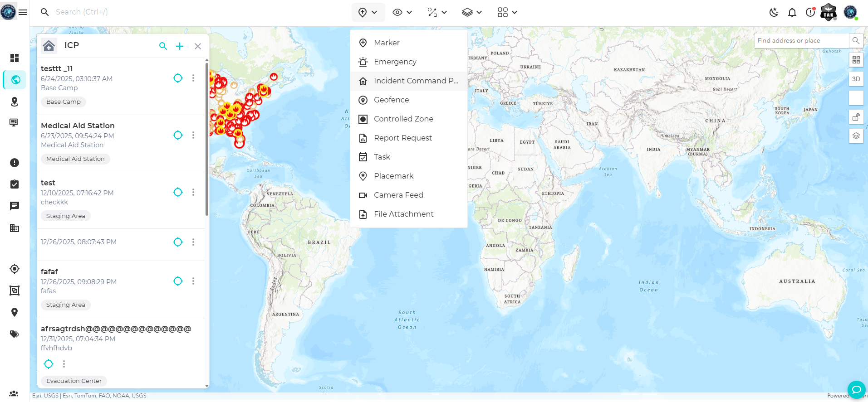The image size is (868, 402).
Task: Open the hamburger navigation menu
Action: pos(23,12)
